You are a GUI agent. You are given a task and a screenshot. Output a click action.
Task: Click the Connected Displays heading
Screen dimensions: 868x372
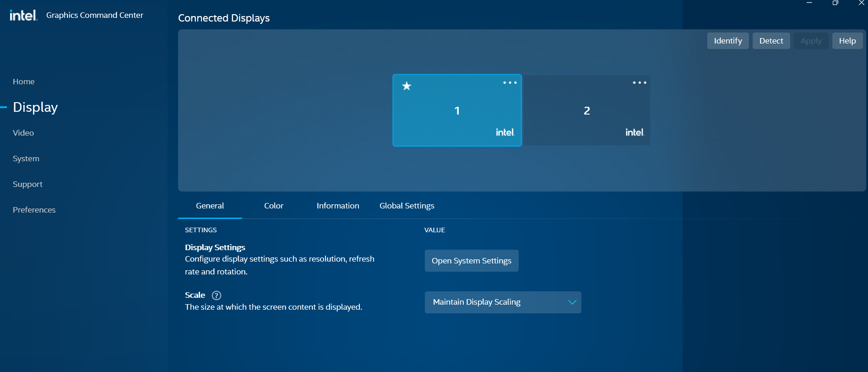[224, 18]
